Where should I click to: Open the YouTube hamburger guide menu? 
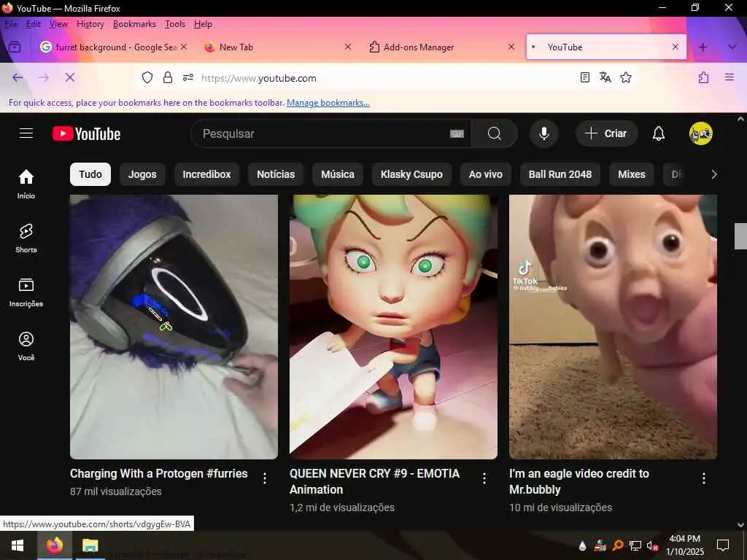point(26,133)
